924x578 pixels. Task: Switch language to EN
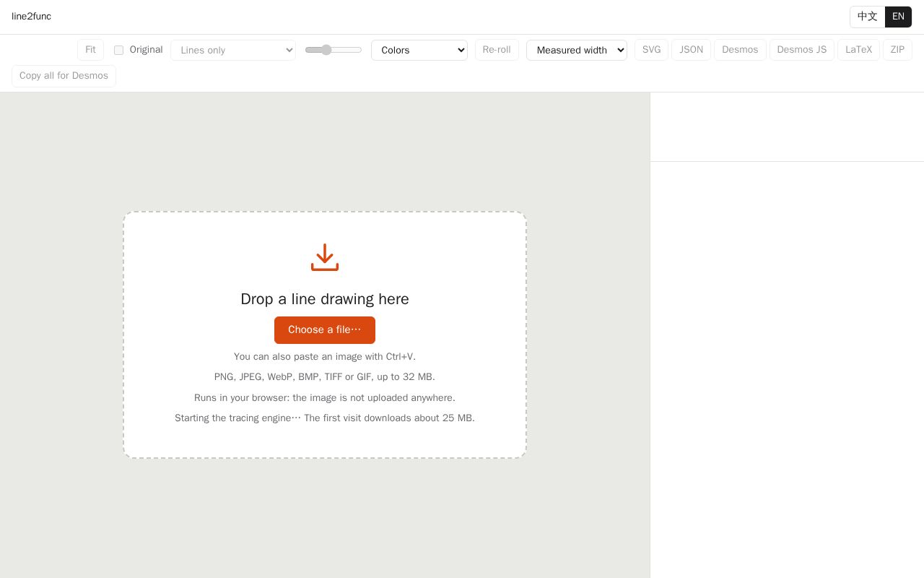click(898, 17)
